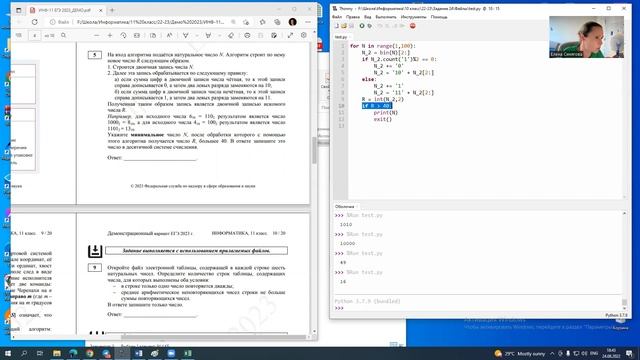Debug the current script in Thonny
This screenshot has width=640, height=360.
click(x=369, y=26)
